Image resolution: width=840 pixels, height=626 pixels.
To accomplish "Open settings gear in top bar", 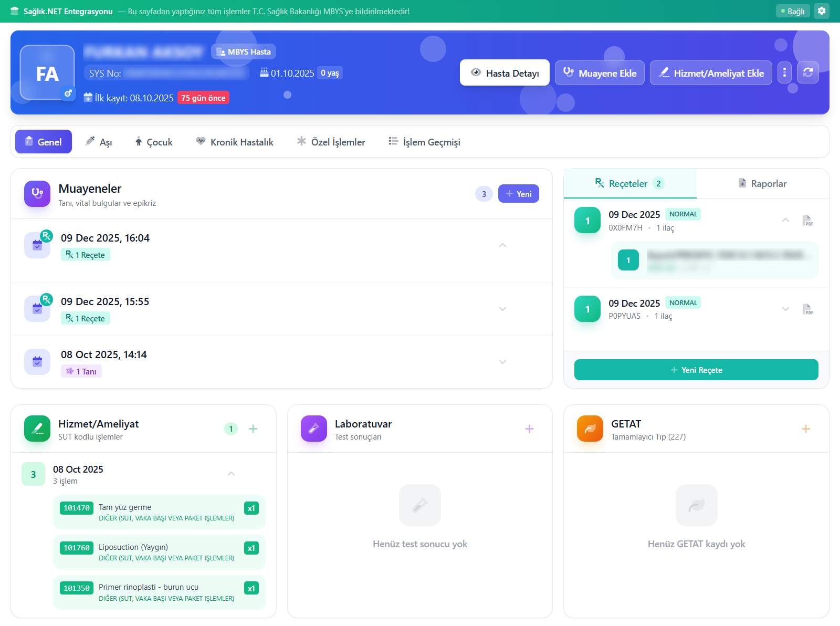I will tap(822, 11).
